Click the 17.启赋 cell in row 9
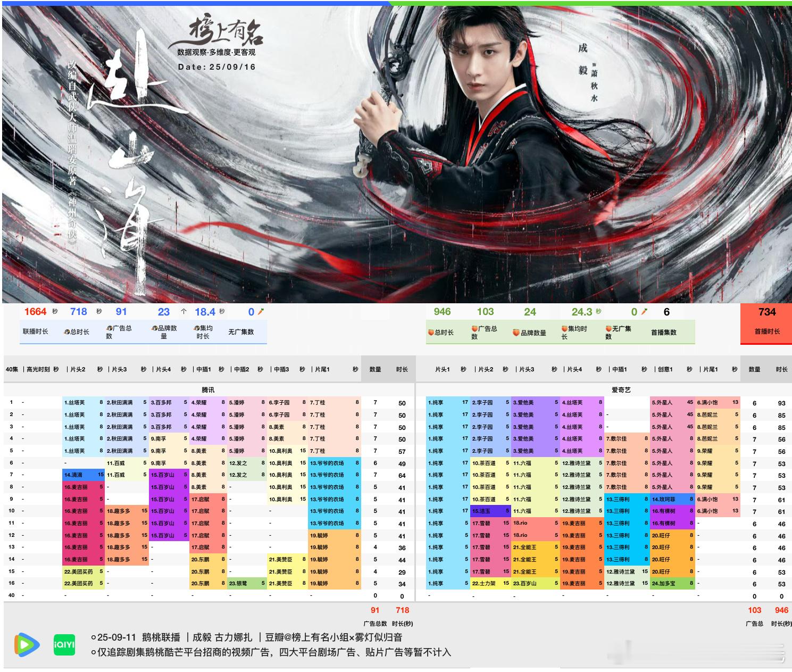This screenshot has height=672, width=792. coord(209,499)
